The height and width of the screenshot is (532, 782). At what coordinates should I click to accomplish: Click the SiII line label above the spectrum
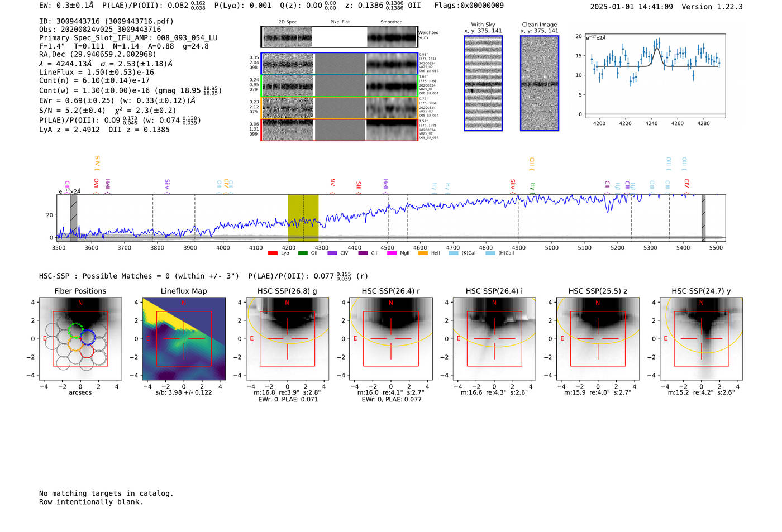359,187
